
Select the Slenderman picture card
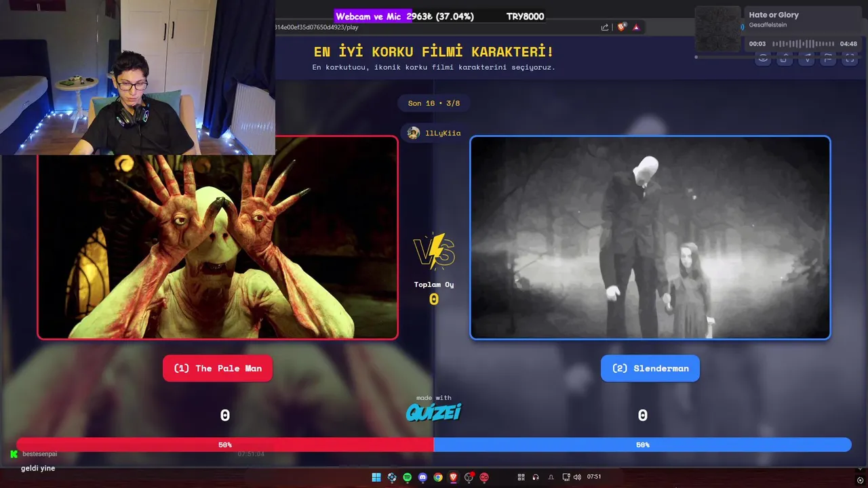pos(650,237)
